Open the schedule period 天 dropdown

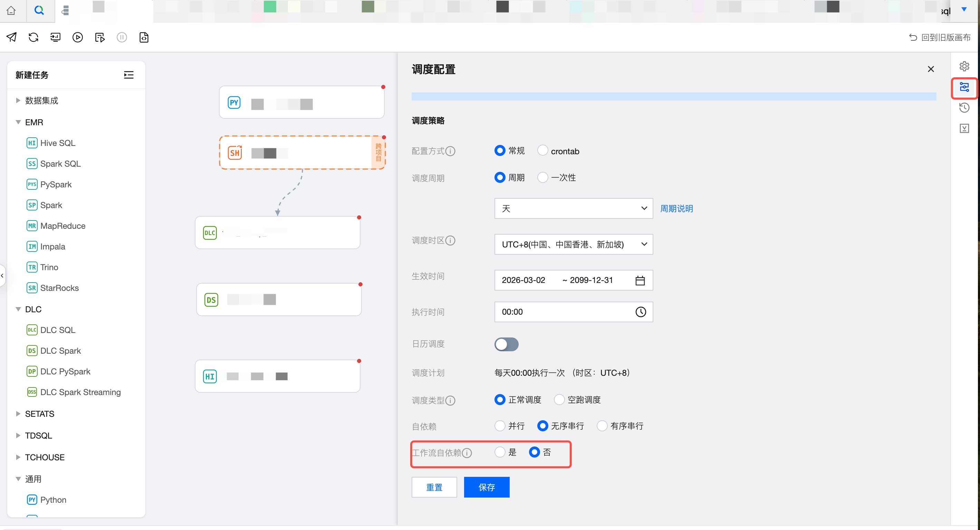pos(573,208)
